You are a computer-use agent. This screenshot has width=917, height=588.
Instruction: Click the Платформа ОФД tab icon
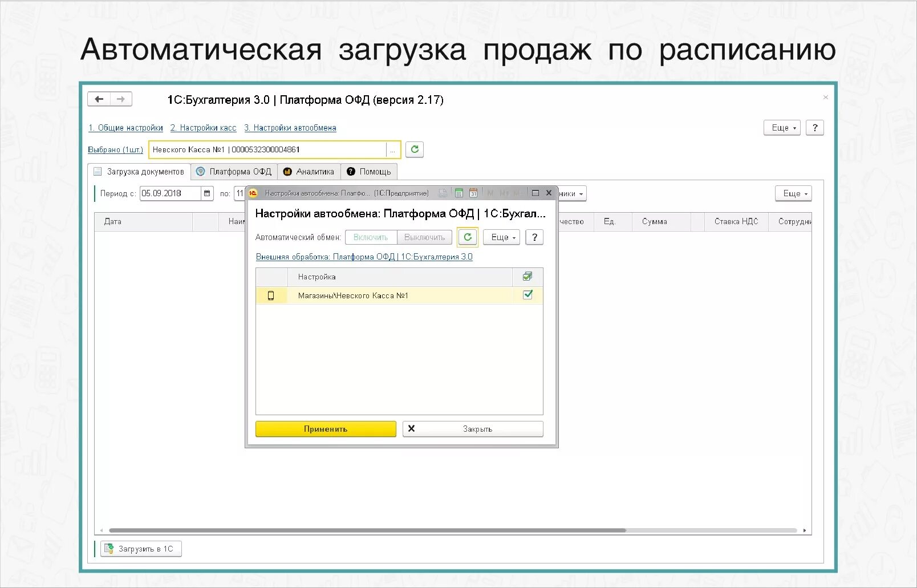click(x=201, y=172)
